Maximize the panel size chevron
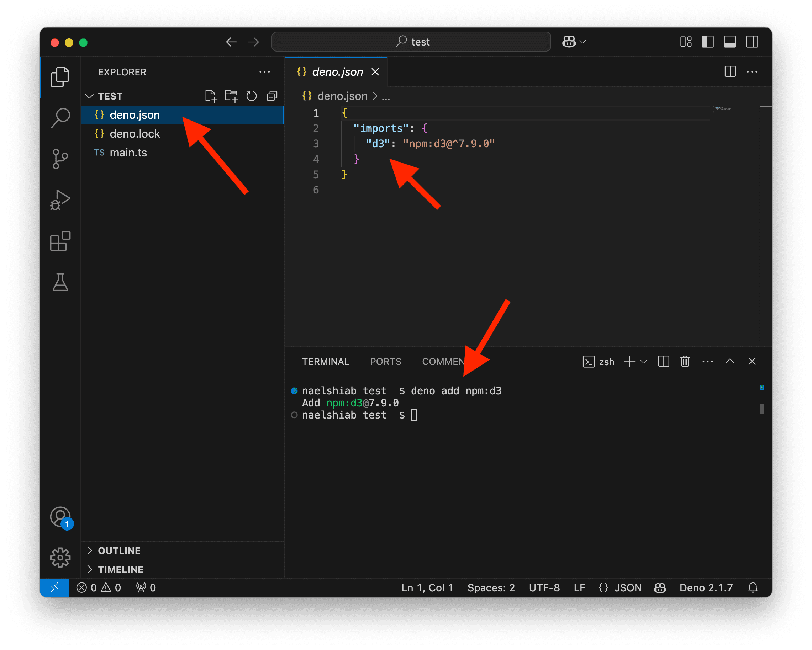Viewport: 812px width, 650px height. (x=730, y=361)
